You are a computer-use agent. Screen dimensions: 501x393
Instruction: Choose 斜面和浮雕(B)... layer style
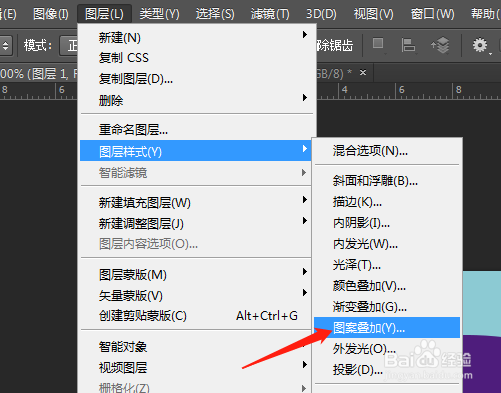pyautogui.click(x=387, y=181)
